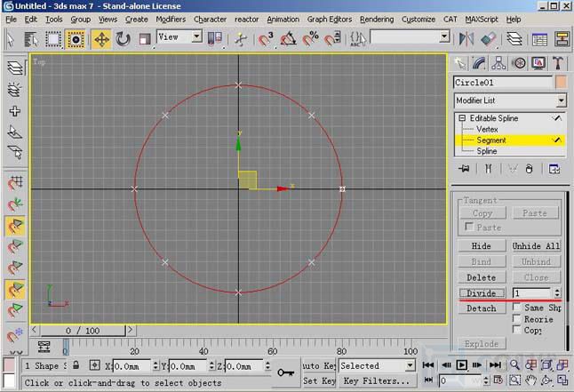Toggle the Selection Lock padlock icon
The image size is (574, 392).
[76, 365]
